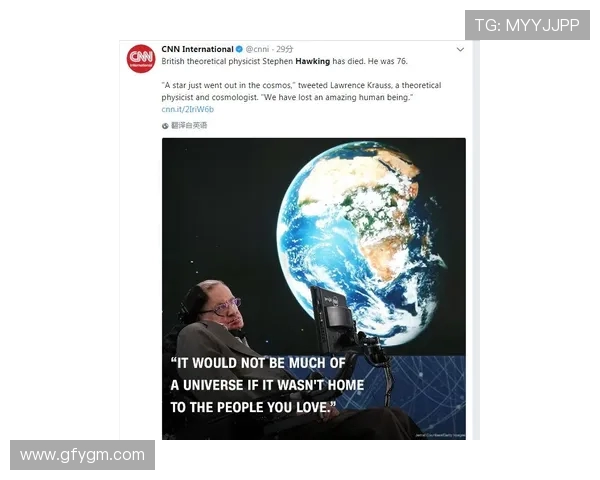Open the tweet's 29分 timestamp
The image size is (600, 480).
point(285,49)
